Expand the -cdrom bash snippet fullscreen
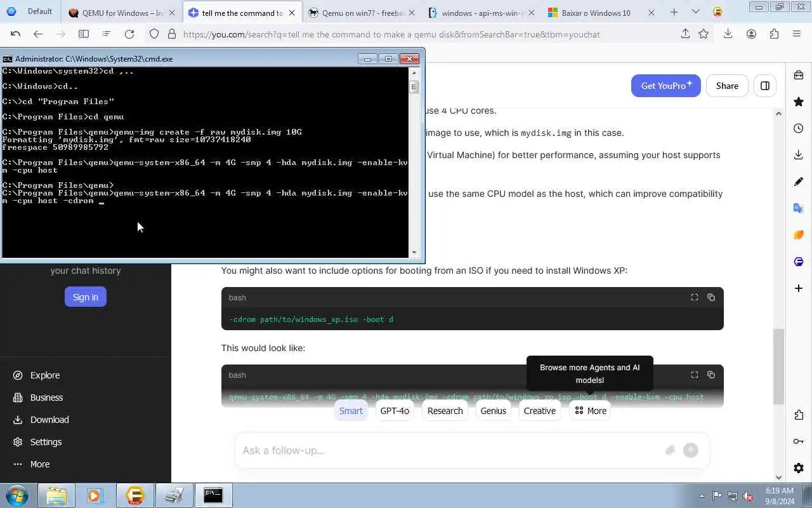This screenshot has height=508, width=812. coord(695,297)
